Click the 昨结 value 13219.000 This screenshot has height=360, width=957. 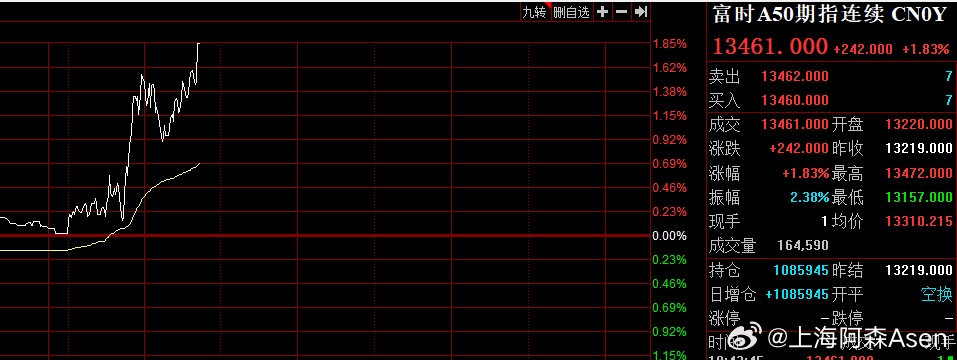tap(919, 270)
